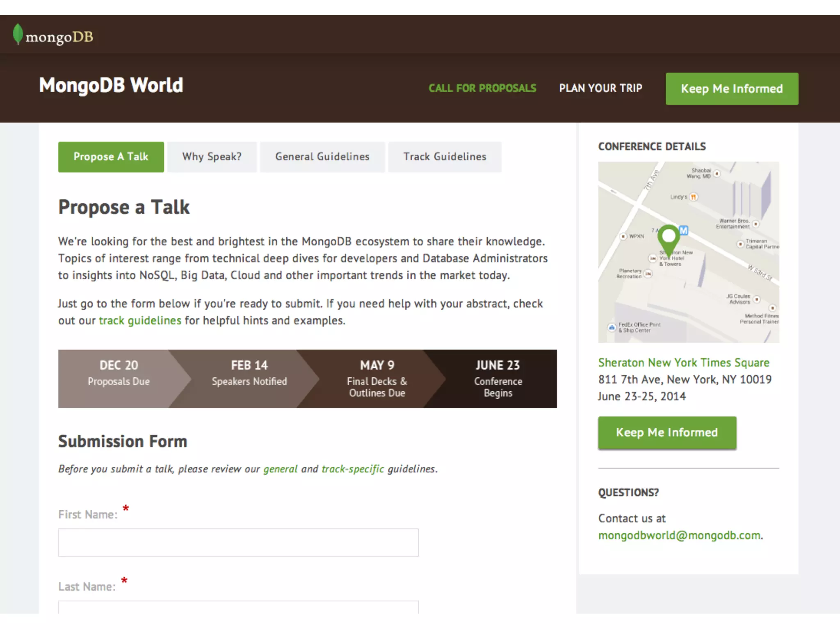840x630 pixels.
Task: Click the Sheraton hotel bed icon on map
Action: [653, 258]
